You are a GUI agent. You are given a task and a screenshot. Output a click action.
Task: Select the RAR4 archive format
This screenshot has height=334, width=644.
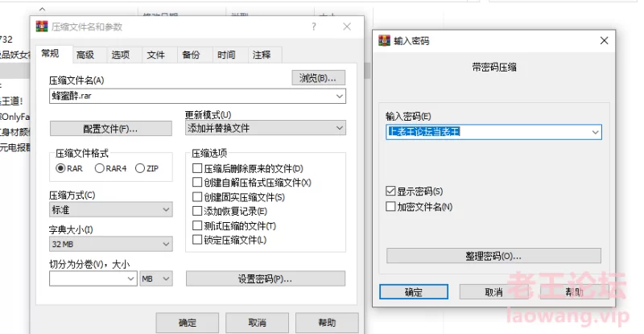point(101,168)
